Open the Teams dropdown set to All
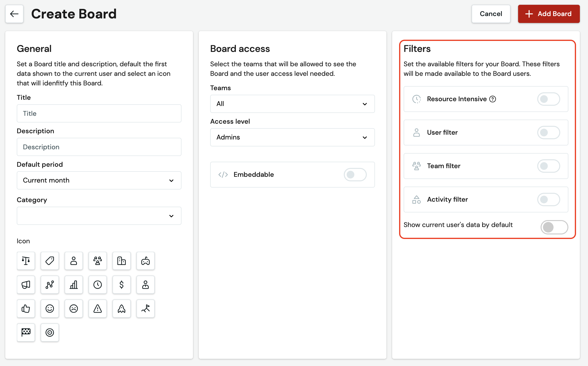Viewport: 588px width, 366px height. tap(292, 104)
